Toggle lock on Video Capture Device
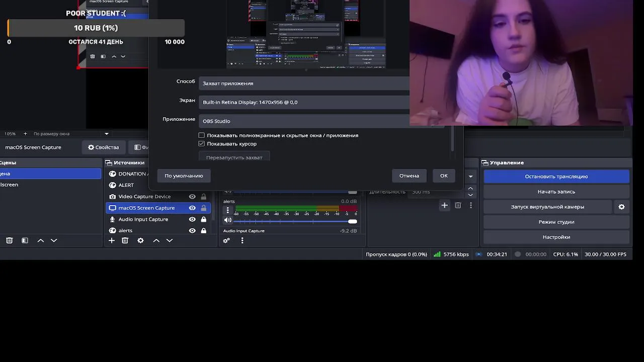The height and width of the screenshot is (362, 644). (x=203, y=197)
